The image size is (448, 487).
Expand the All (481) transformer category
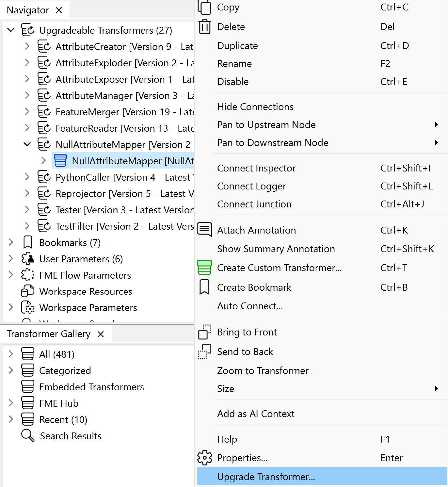click(11, 354)
